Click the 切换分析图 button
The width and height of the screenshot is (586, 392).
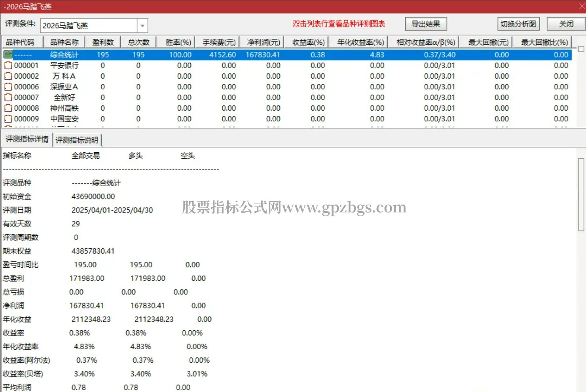coord(518,24)
